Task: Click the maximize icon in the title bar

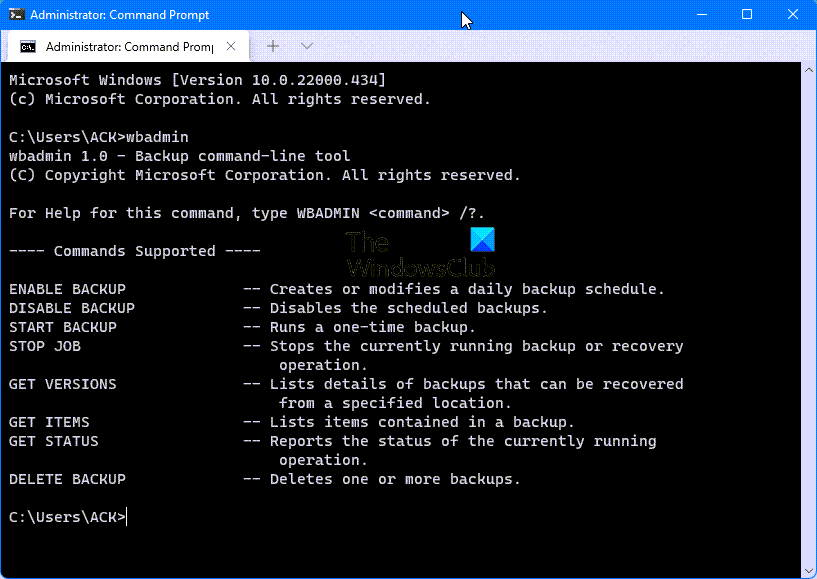Action: pos(747,14)
